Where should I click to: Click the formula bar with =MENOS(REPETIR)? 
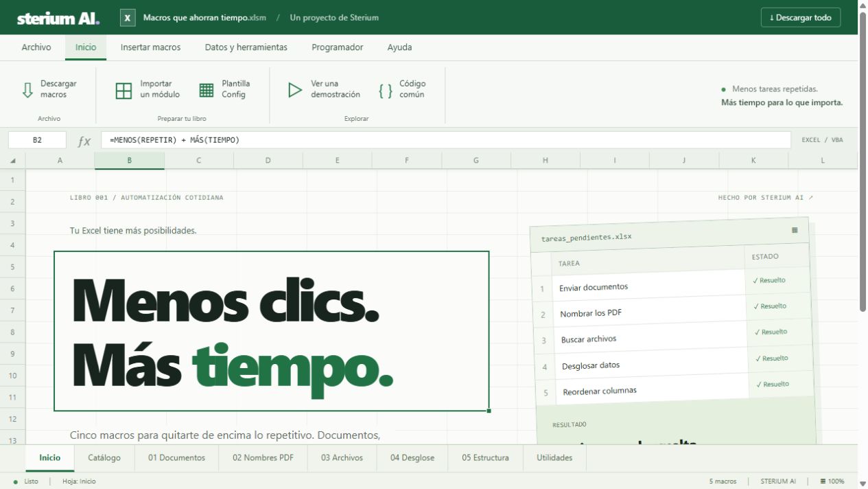(x=446, y=140)
